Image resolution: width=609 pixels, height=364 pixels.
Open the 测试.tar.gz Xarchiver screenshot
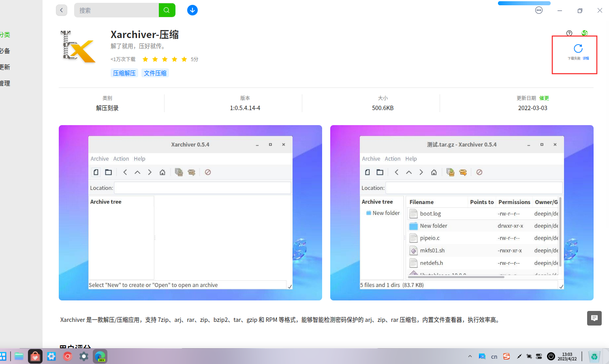[462, 213]
